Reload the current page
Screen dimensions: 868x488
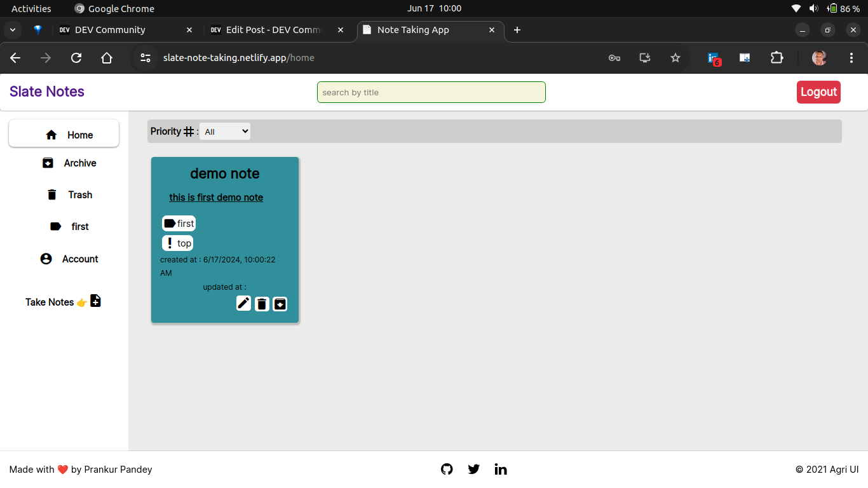(x=76, y=58)
